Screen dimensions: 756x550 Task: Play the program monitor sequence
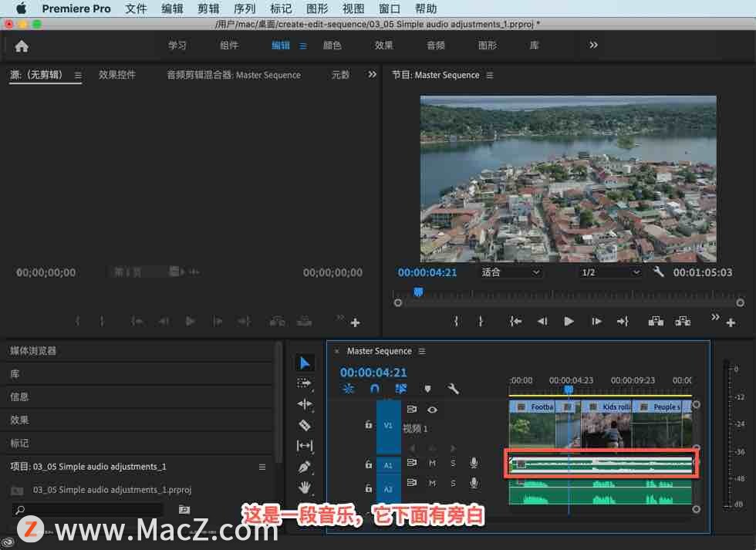(569, 322)
